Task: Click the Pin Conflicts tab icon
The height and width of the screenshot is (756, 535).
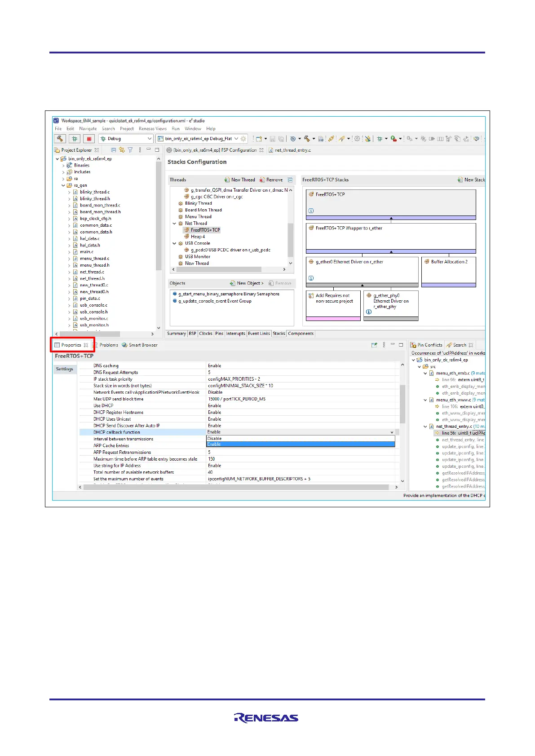Action: tap(413, 345)
